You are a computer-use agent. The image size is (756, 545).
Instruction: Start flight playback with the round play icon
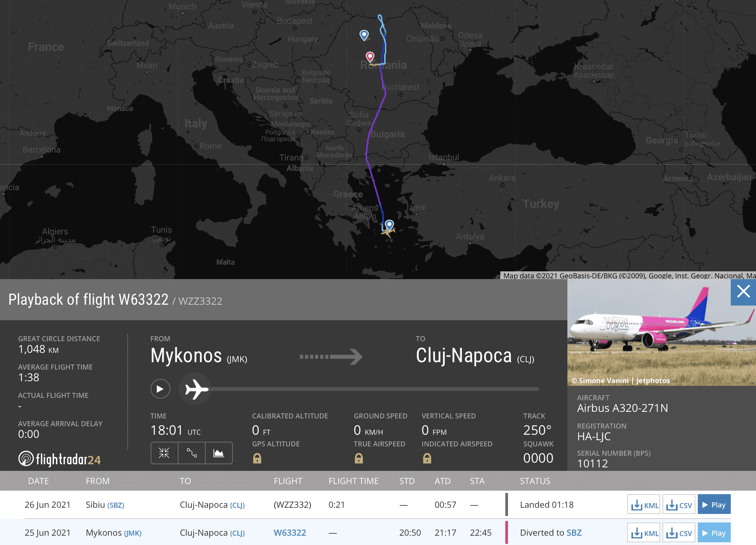160,389
